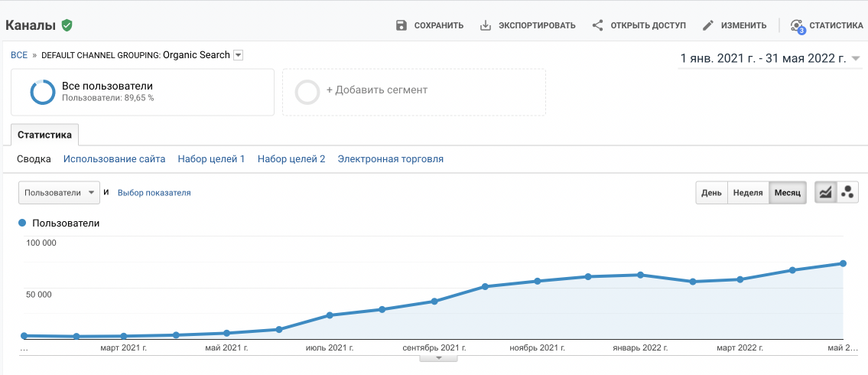Click the save floppy disk icon
The image size is (868, 375).
[401, 25]
